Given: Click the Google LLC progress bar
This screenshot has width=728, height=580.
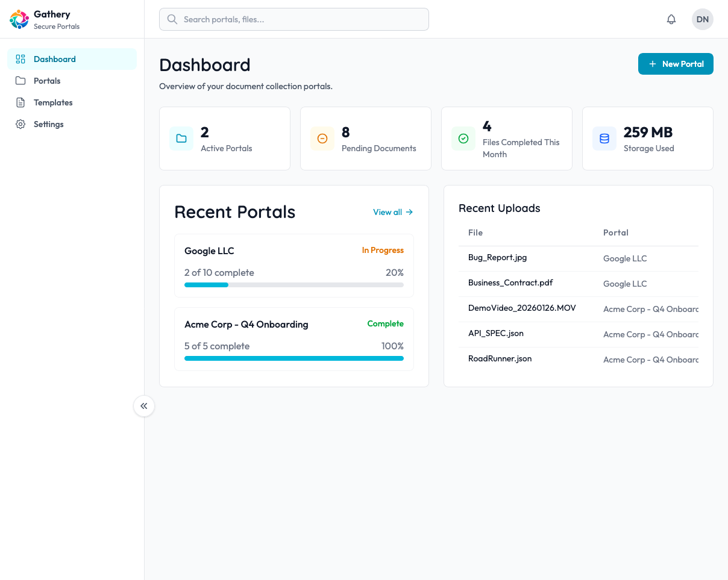Looking at the screenshot, I should coord(294,285).
